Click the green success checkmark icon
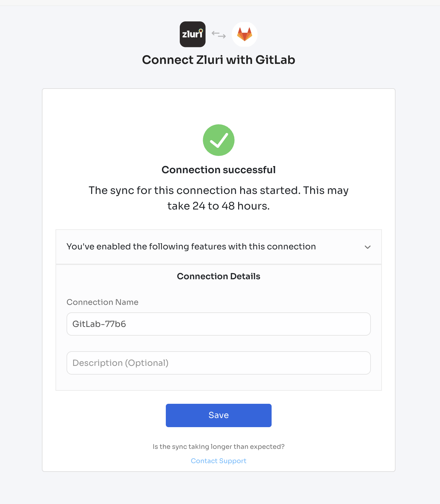440x504 pixels. tap(219, 140)
